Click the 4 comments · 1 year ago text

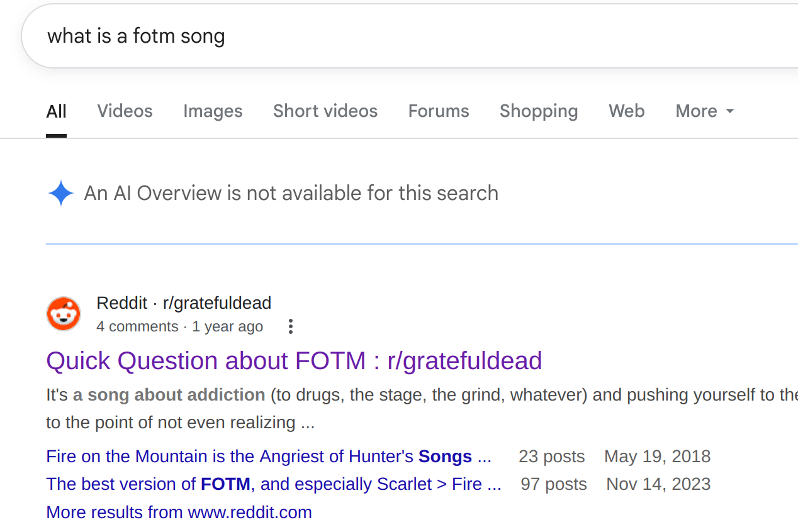click(179, 327)
